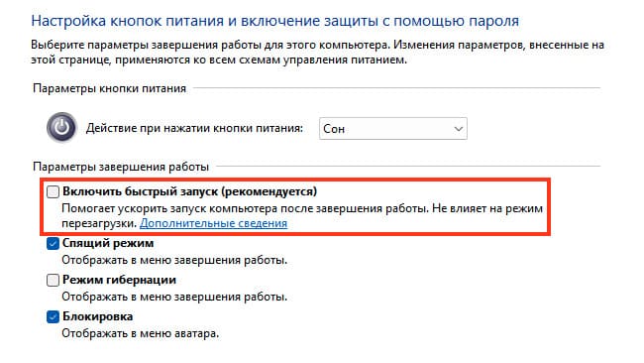Open the power button action dropdown showing Сон
Viewport: 644px width, 363px height.
[x=393, y=129]
